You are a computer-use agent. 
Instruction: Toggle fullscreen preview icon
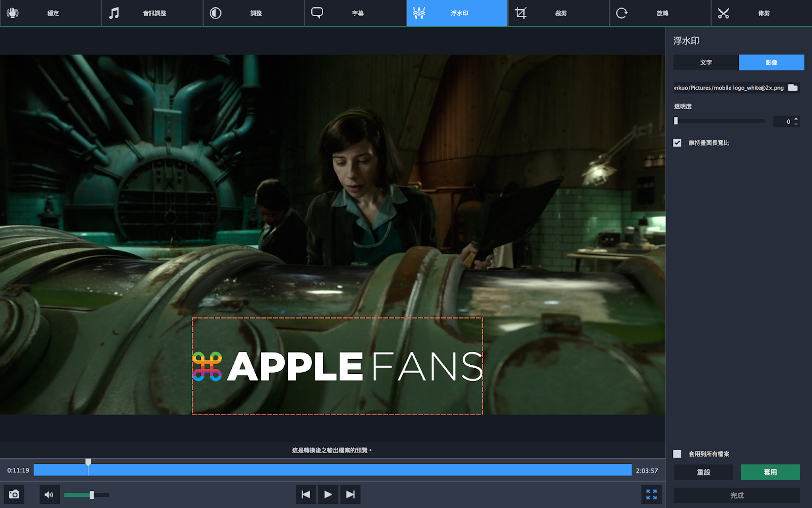tap(652, 494)
